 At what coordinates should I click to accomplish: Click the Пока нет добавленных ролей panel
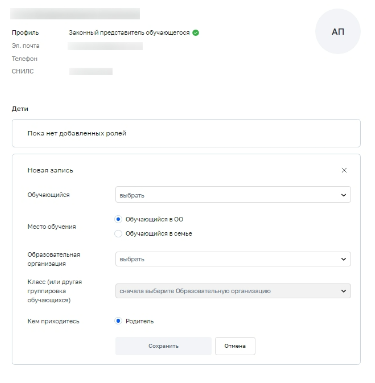pyautogui.click(x=186, y=133)
